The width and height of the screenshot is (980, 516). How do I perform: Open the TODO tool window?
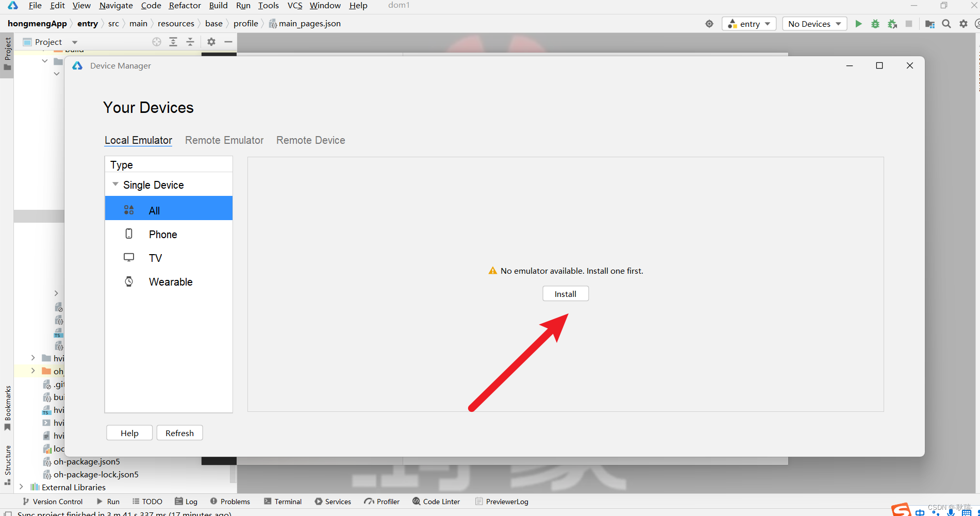[147, 502]
